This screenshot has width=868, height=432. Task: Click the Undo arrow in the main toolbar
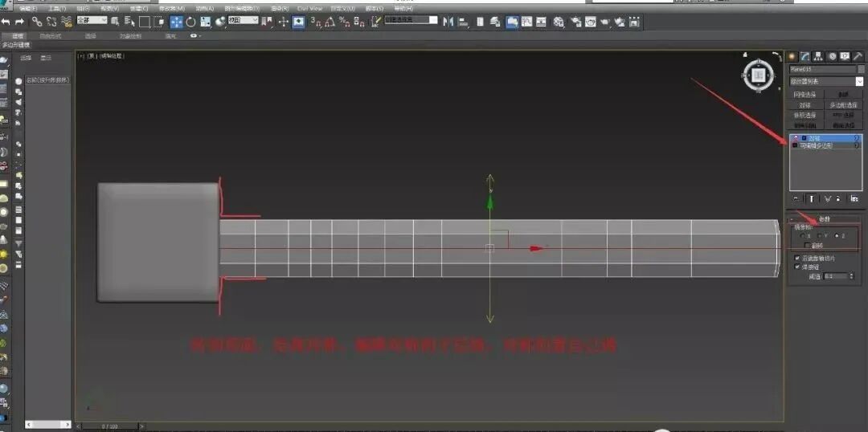click(x=6, y=22)
